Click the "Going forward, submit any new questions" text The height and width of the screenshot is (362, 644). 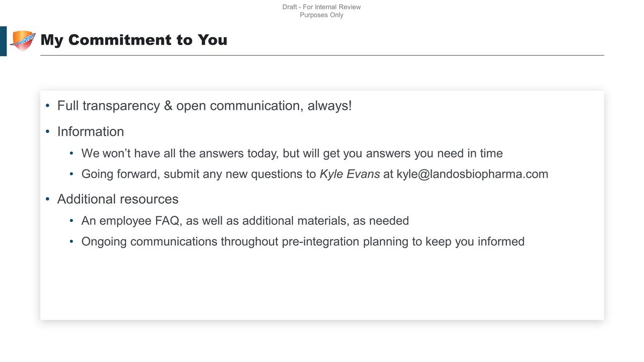(x=199, y=174)
